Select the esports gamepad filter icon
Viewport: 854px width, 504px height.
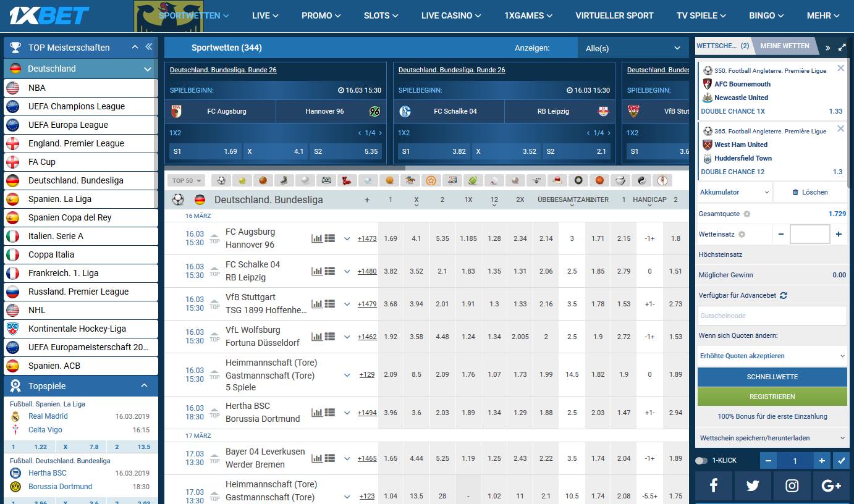click(x=326, y=180)
